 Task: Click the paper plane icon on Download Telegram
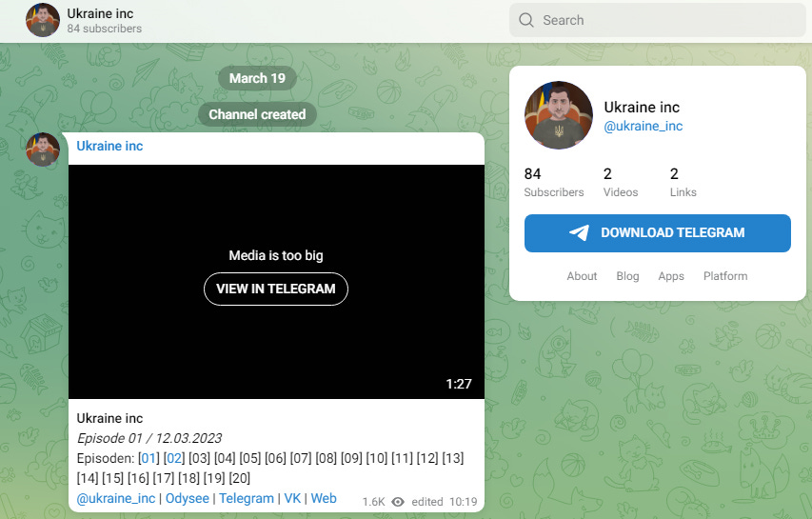pyautogui.click(x=579, y=232)
